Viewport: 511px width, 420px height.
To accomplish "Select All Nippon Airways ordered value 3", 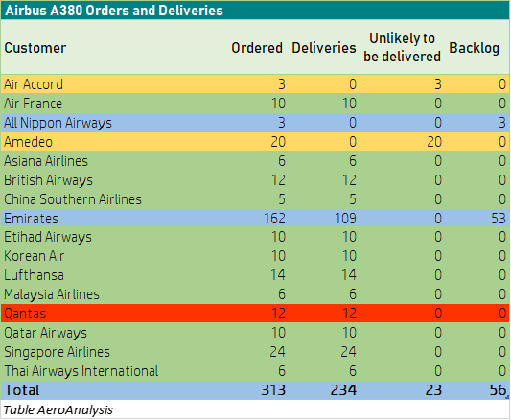I will click(282, 123).
